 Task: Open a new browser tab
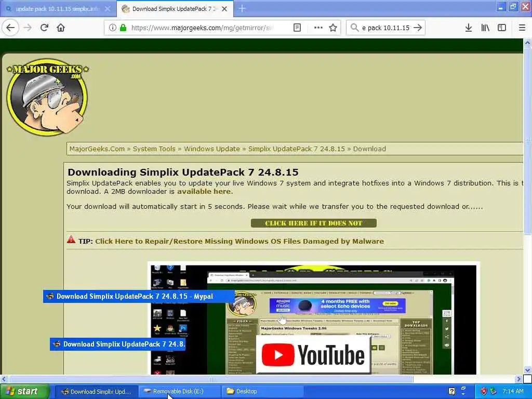pos(242,9)
